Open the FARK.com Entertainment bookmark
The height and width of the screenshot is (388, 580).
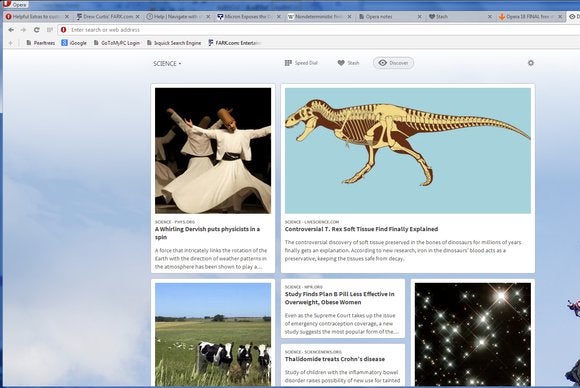[235, 43]
